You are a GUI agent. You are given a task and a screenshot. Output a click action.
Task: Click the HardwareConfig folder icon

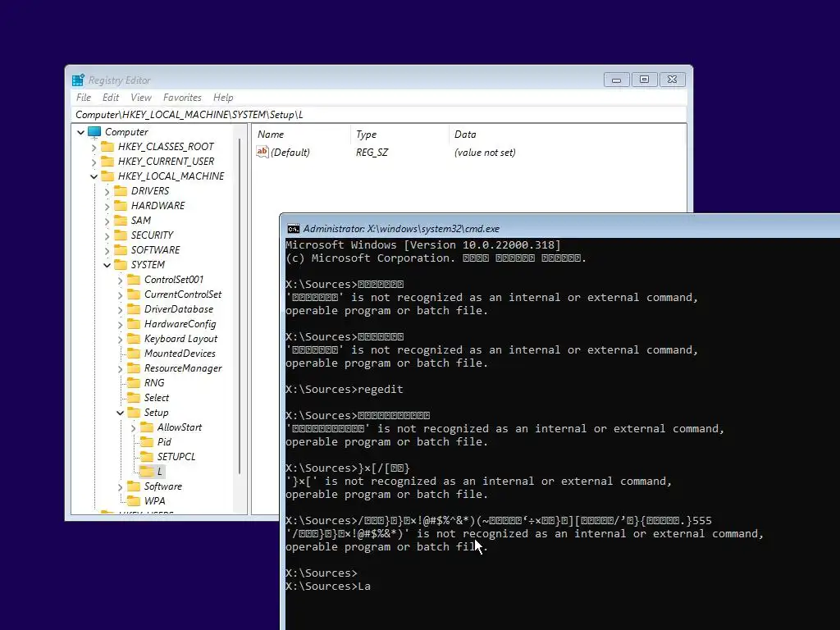click(134, 323)
